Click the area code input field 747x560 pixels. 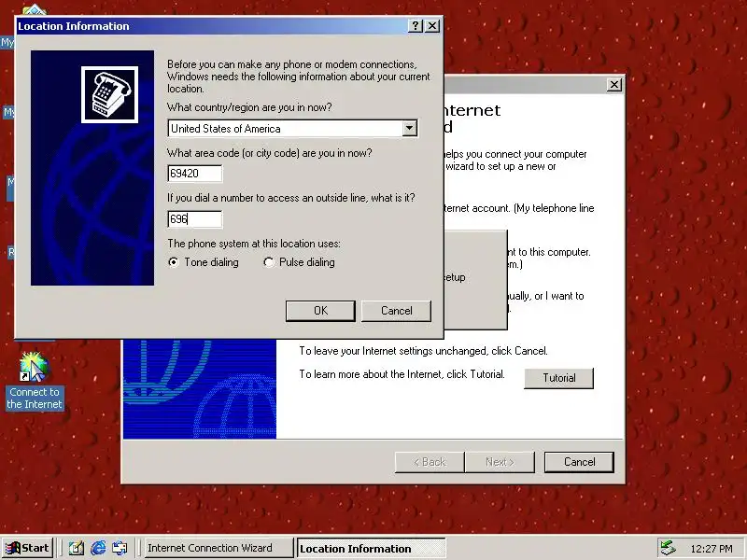click(x=195, y=174)
